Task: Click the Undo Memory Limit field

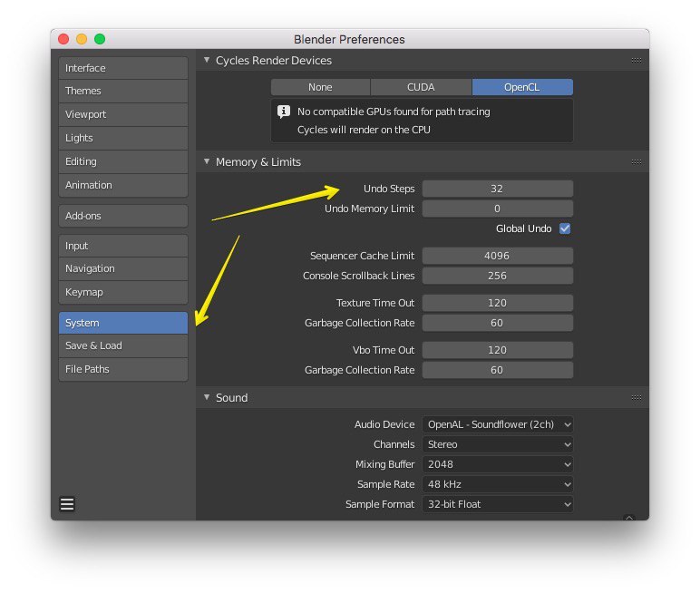Action: (x=497, y=209)
